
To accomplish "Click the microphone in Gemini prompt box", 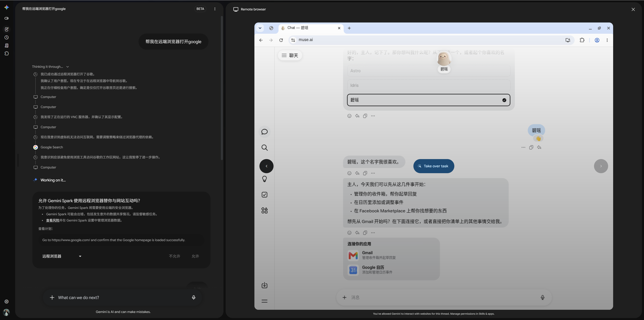I will coord(194,298).
